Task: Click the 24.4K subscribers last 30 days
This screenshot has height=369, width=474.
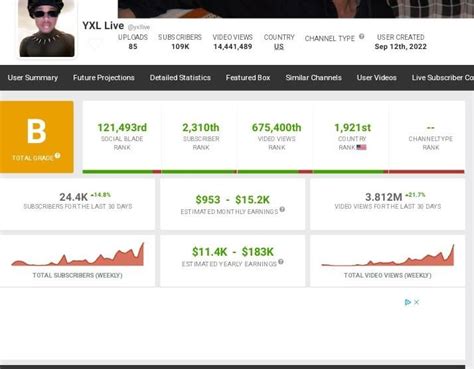Action: [x=74, y=197]
